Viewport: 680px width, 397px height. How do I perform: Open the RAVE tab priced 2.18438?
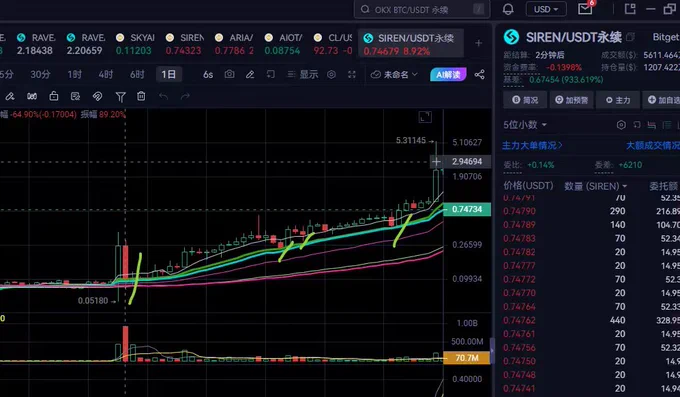[36, 44]
